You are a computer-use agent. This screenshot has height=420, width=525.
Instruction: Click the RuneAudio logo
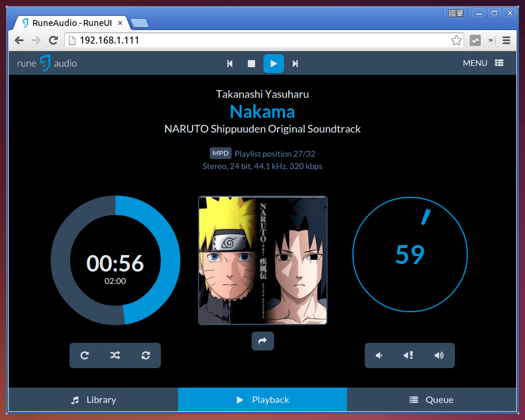[x=47, y=63]
